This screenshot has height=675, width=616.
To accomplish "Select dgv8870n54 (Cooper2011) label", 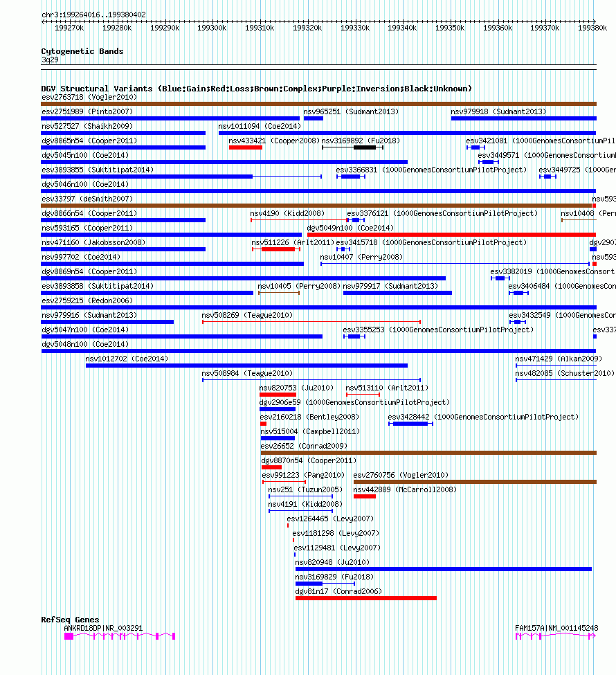I will pos(309,461).
